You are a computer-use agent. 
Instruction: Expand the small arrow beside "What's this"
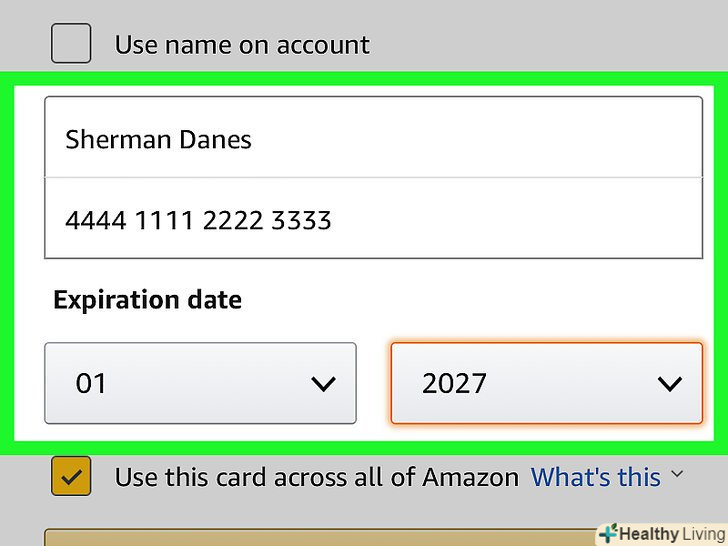tap(677, 475)
